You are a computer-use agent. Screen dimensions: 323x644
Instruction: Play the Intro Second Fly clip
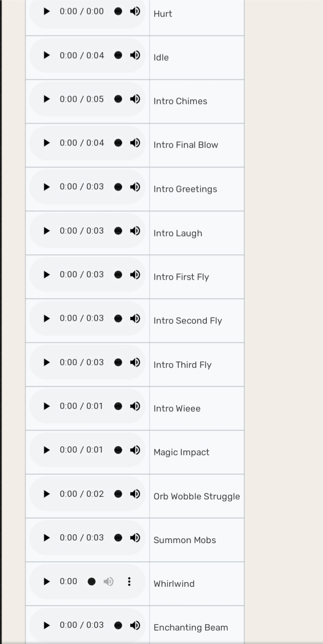46,318
